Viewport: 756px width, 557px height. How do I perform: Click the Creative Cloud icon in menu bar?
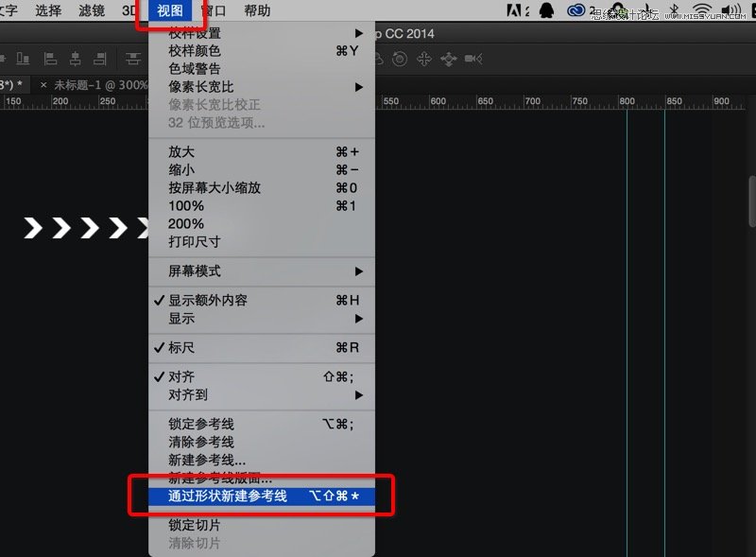pyautogui.click(x=576, y=10)
